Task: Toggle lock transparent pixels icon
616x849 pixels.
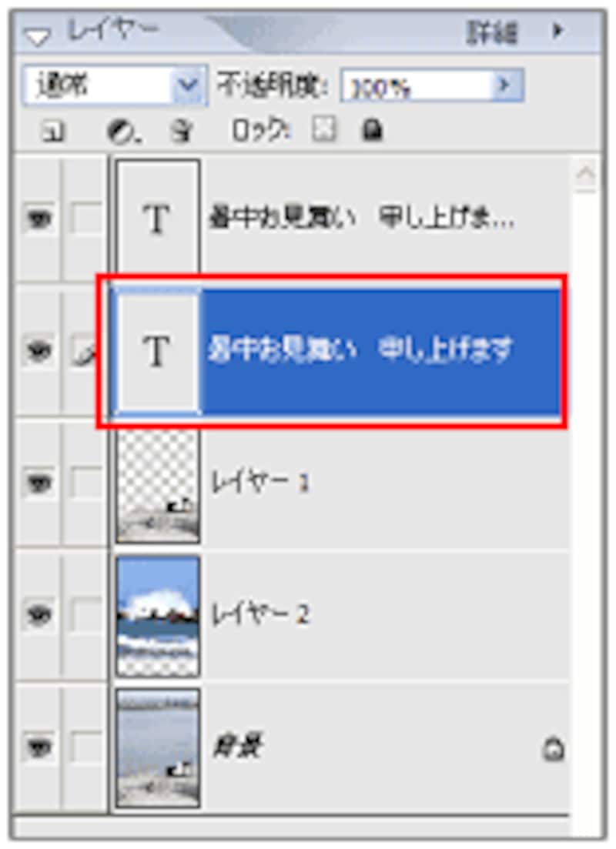Action: (x=323, y=130)
